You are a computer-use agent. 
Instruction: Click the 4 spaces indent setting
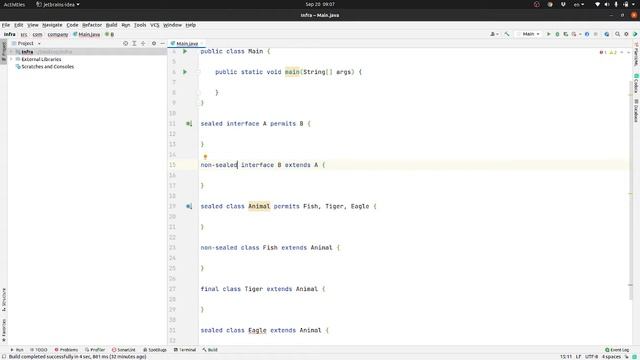coord(611,357)
